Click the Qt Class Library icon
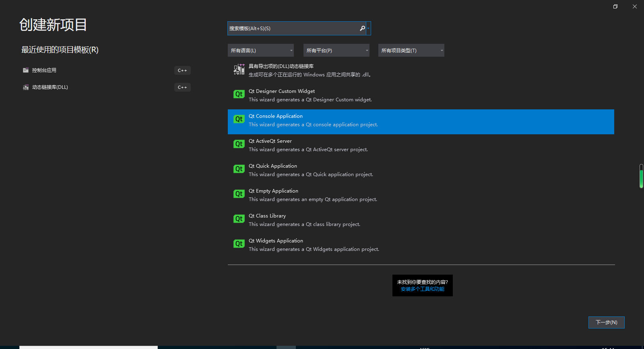Viewport: 644px width, 349px height. click(239, 219)
